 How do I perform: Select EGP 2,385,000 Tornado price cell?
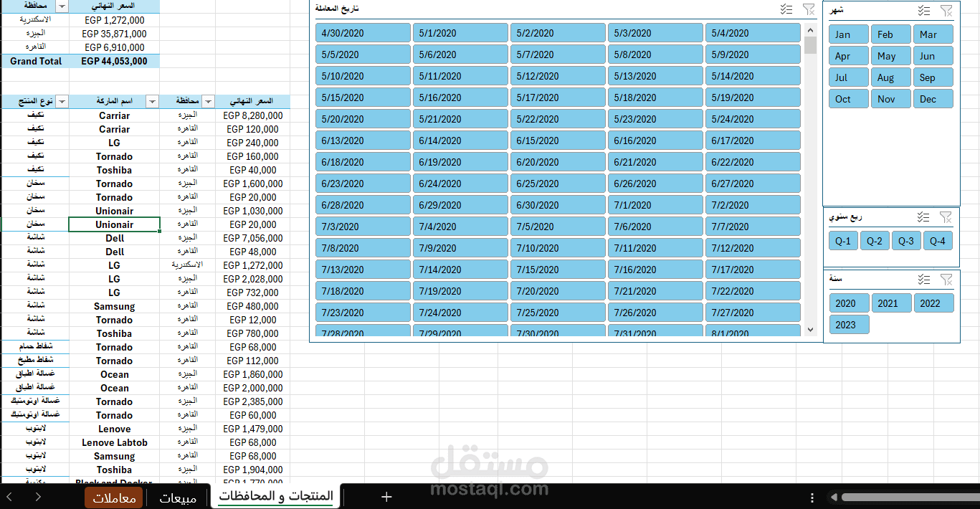(252, 401)
